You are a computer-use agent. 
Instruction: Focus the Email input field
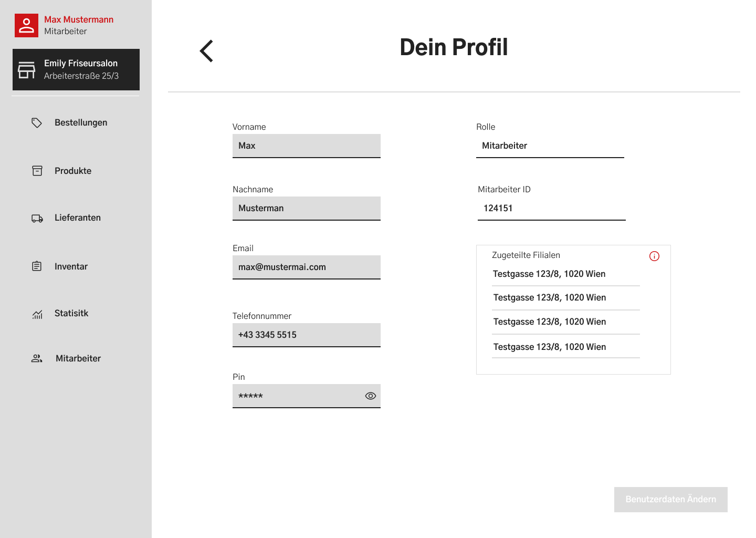306,267
